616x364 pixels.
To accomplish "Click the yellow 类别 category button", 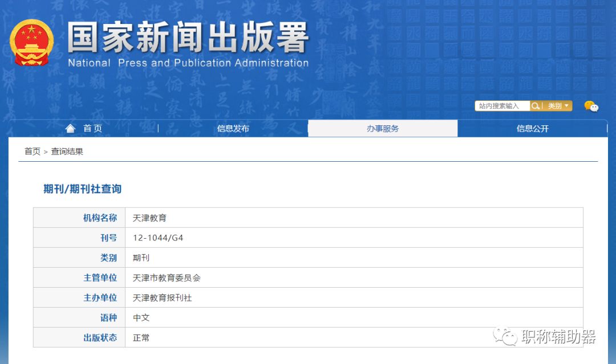I will coord(554,105).
